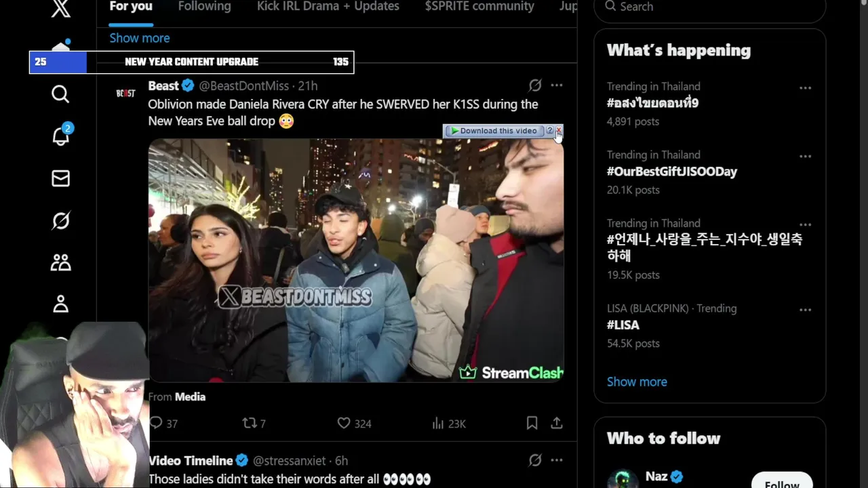868x488 pixels.
Task: Open Communities people icon in sidebar
Action: click(x=60, y=262)
